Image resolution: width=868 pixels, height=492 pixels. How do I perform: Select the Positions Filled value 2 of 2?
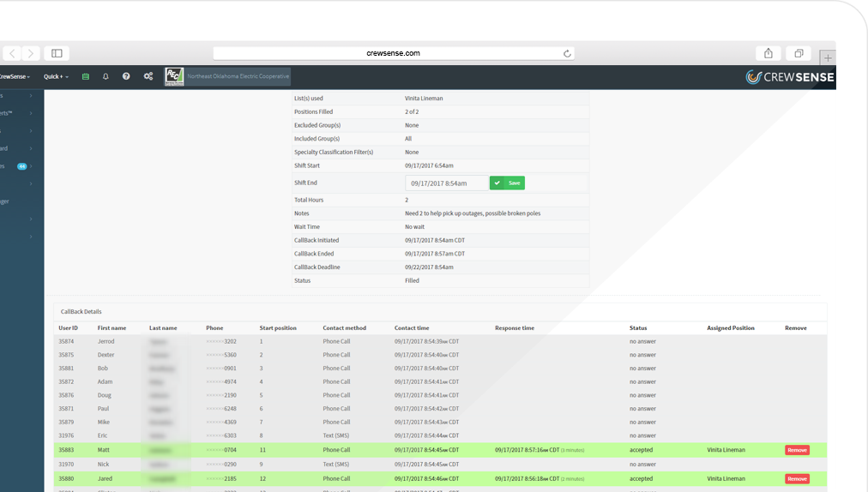pyautogui.click(x=412, y=111)
